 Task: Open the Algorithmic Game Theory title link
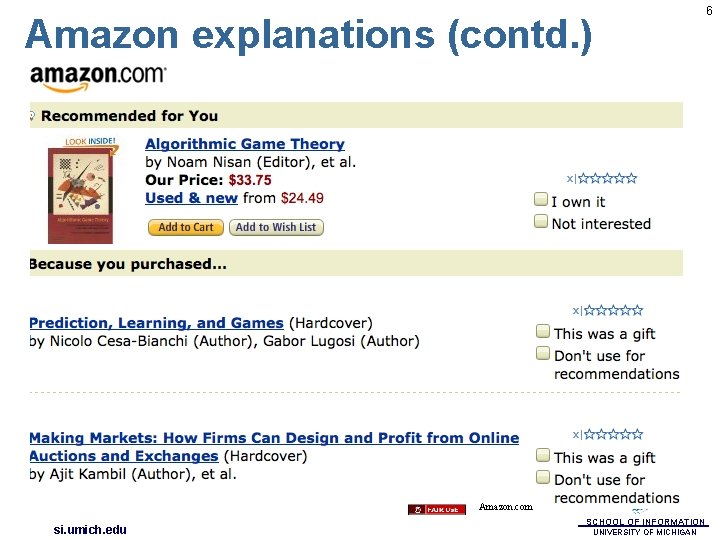coord(244,144)
